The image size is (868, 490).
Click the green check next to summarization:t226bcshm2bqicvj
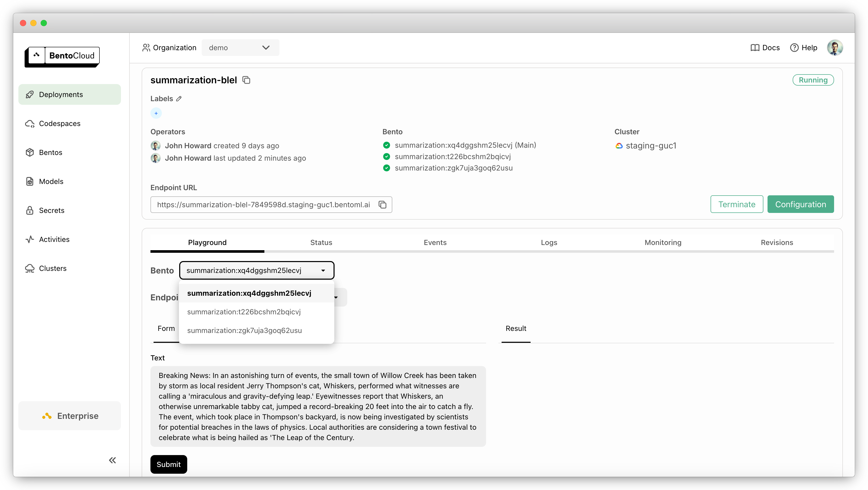point(387,157)
